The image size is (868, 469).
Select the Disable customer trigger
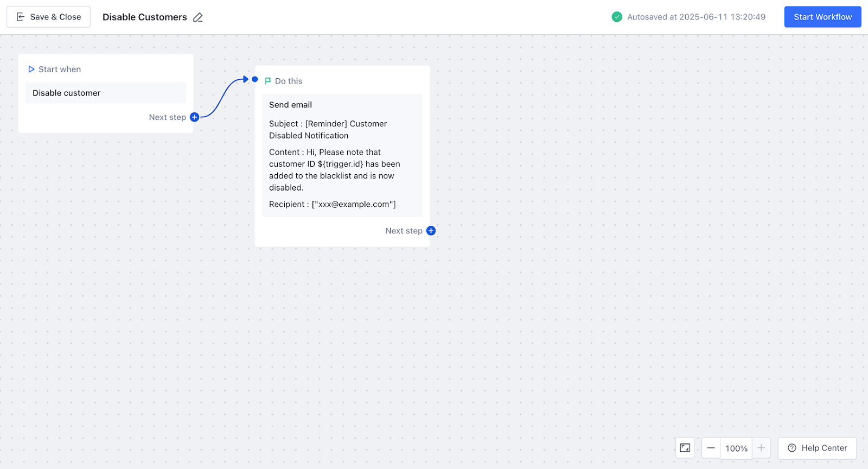[106, 93]
